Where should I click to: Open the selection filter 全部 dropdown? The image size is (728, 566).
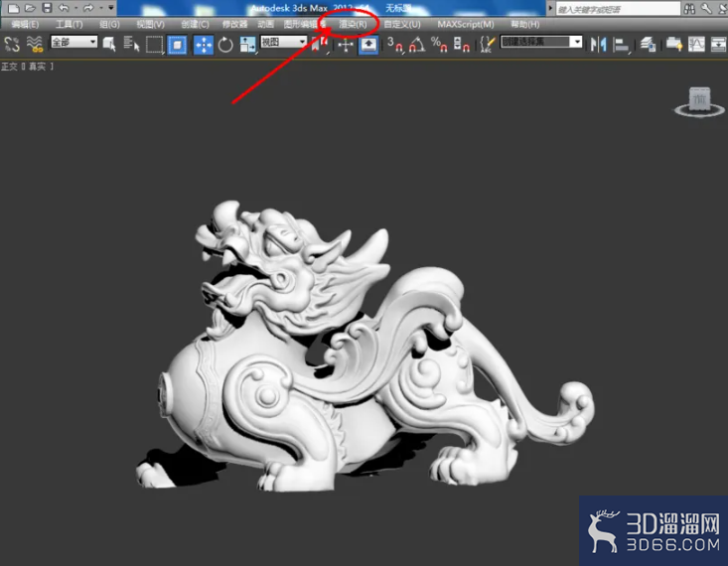[x=73, y=43]
